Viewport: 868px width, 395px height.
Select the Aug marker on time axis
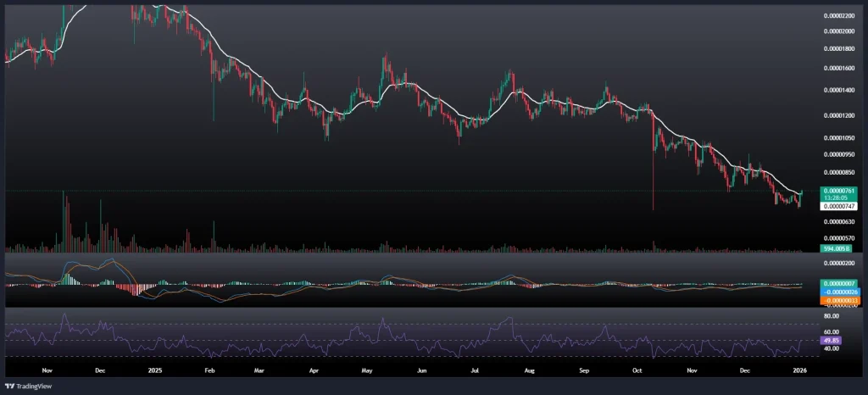pos(530,370)
